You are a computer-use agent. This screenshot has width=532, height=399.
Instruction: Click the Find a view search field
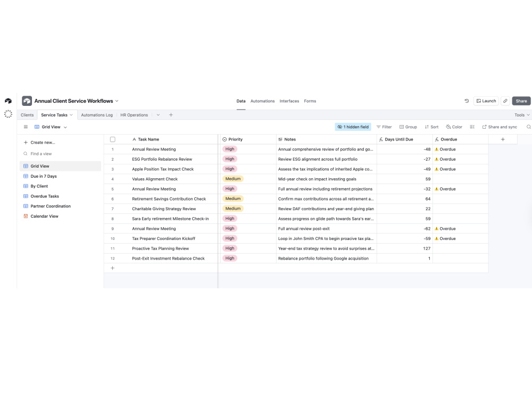click(x=61, y=154)
